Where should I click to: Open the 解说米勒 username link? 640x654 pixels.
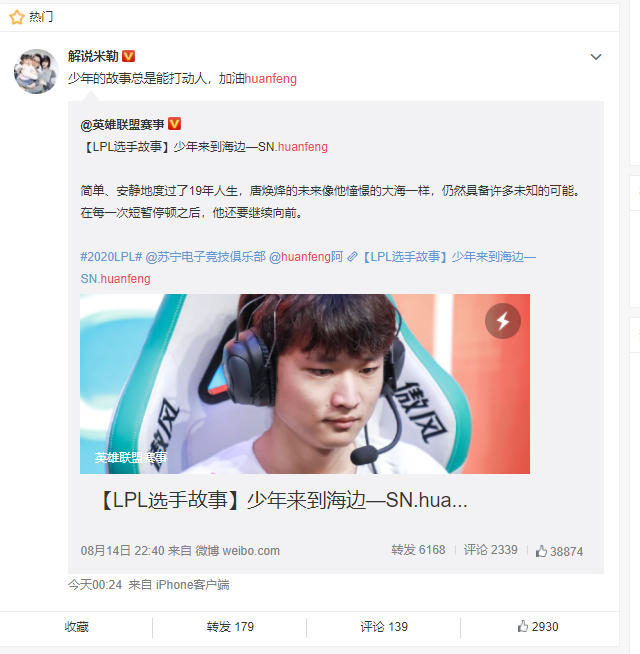pos(93,56)
